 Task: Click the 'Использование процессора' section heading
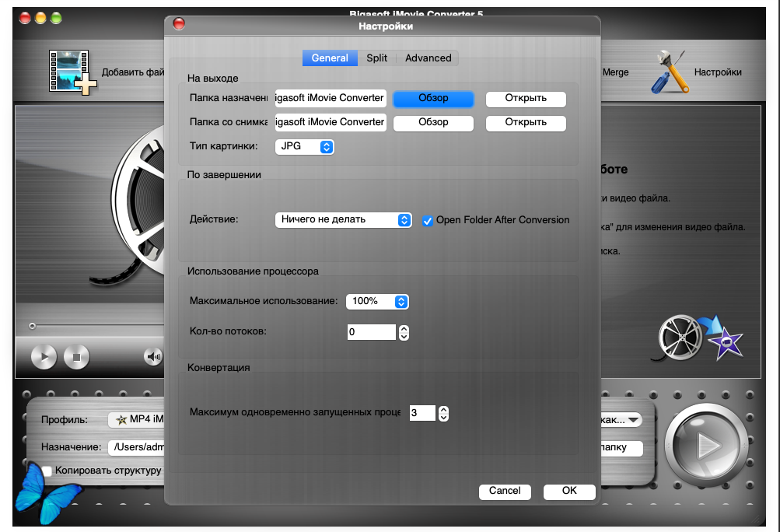tap(253, 271)
